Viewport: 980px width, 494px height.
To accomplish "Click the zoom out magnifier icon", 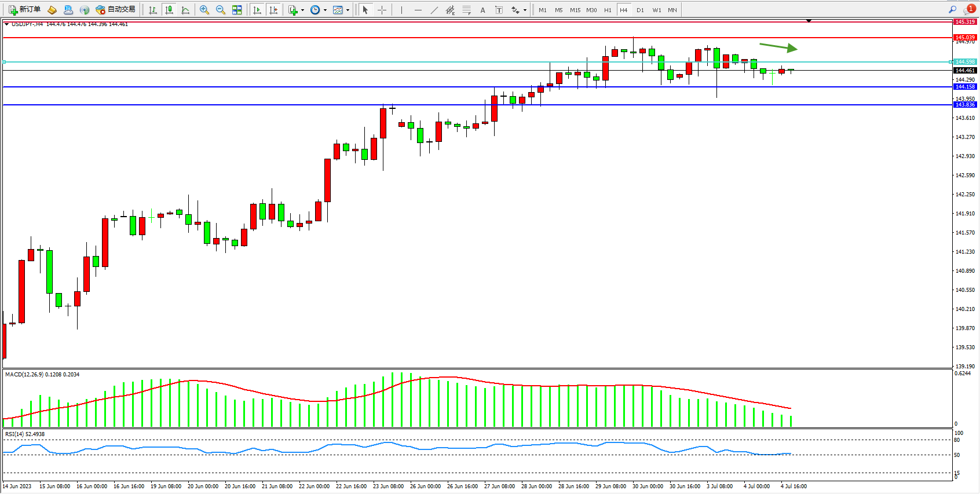I will 220,10.
